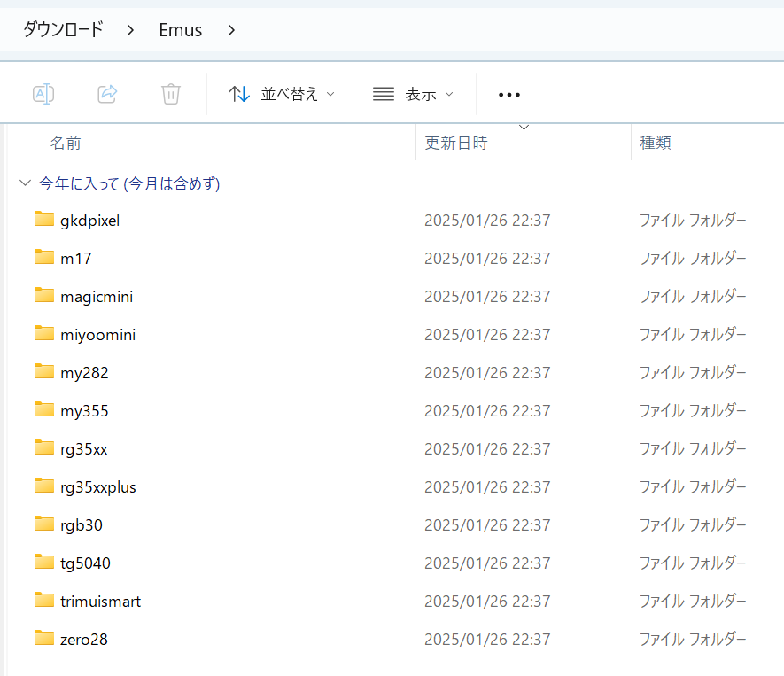Click the magicmini folder name
Image resolution: width=784 pixels, height=676 pixels.
click(x=97, y=297)
